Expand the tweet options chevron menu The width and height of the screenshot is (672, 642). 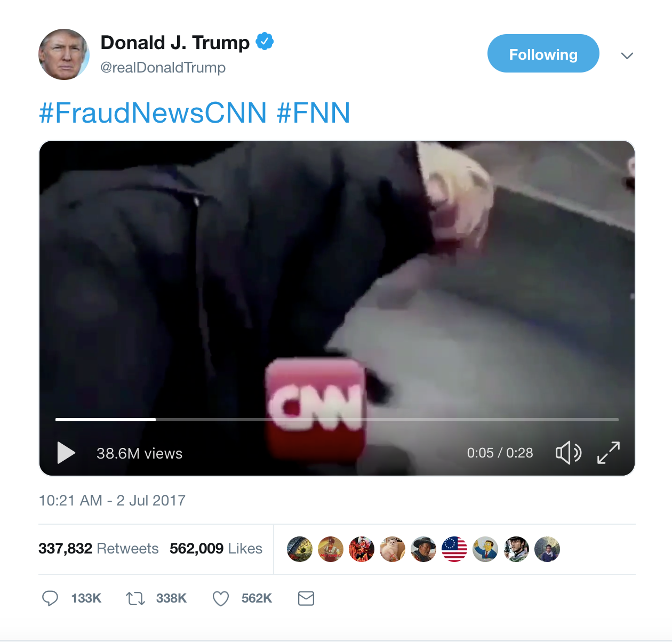pos(627,55)
